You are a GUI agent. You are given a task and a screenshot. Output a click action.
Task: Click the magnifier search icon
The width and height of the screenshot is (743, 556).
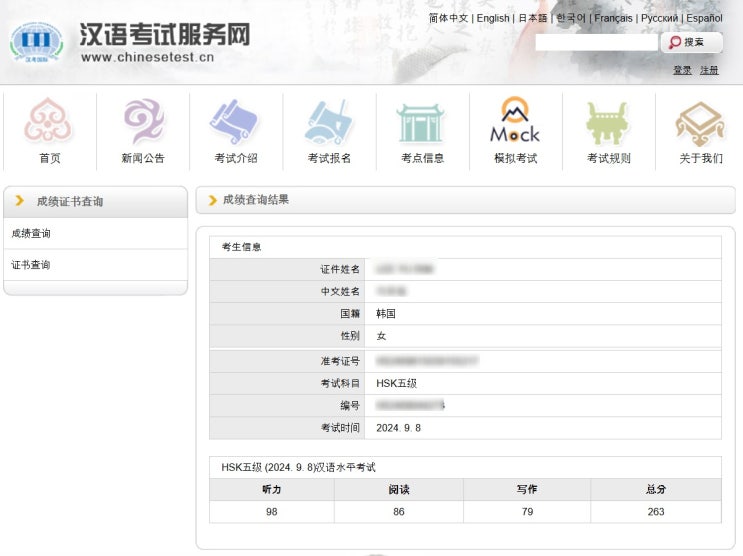coord(675,42)
